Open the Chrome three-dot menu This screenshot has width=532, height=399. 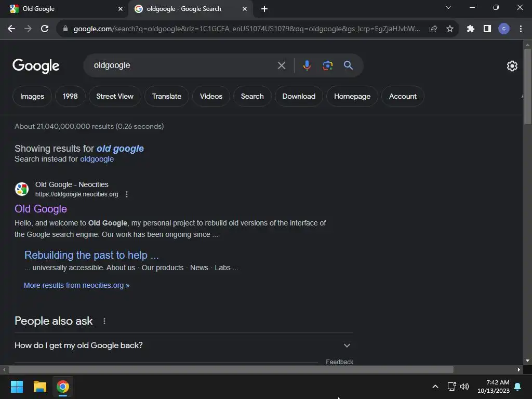[x=521, y=29]
